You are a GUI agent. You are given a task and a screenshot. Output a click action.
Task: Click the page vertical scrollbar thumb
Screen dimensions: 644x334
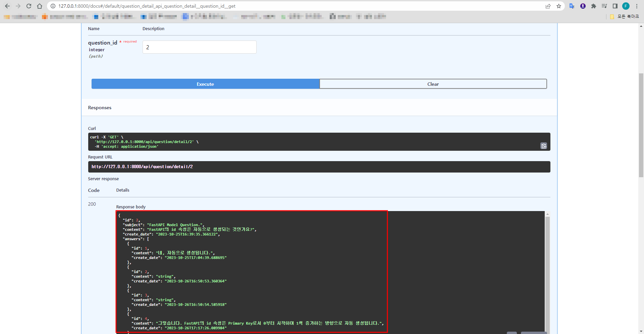641,125
